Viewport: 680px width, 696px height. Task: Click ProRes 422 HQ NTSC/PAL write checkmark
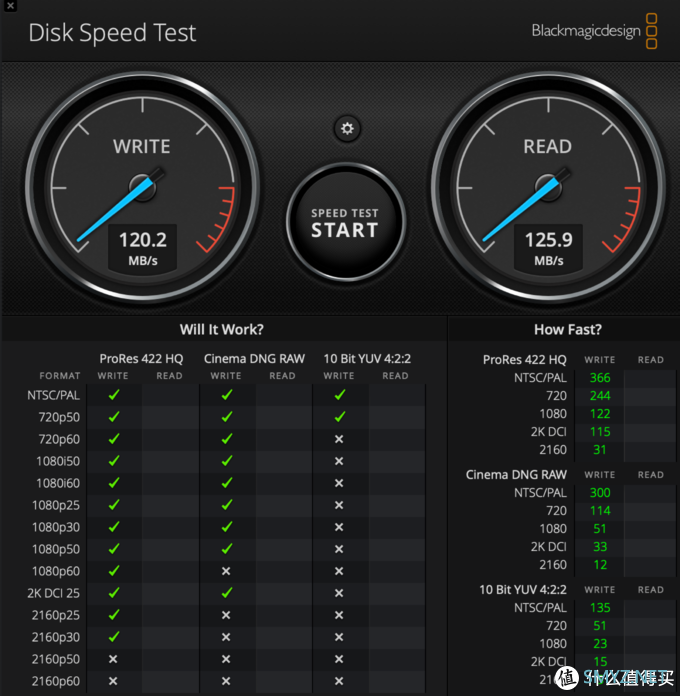coord(114,395)
